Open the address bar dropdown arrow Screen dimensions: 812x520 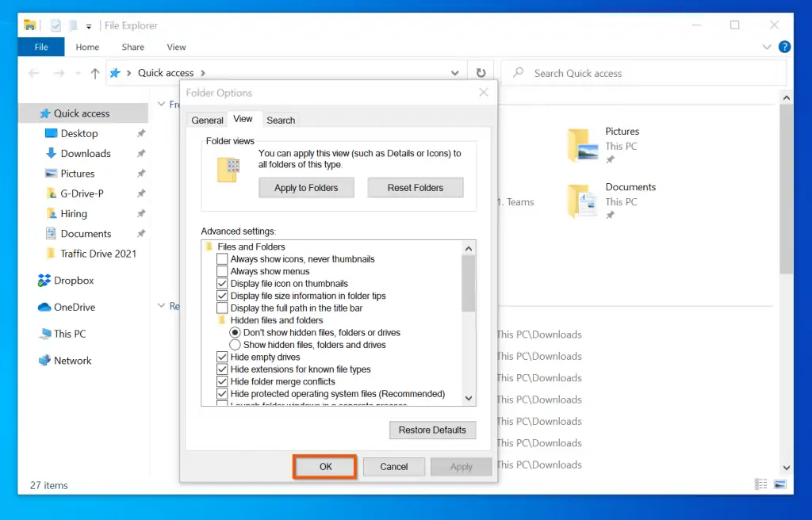[x=455, y=72]
